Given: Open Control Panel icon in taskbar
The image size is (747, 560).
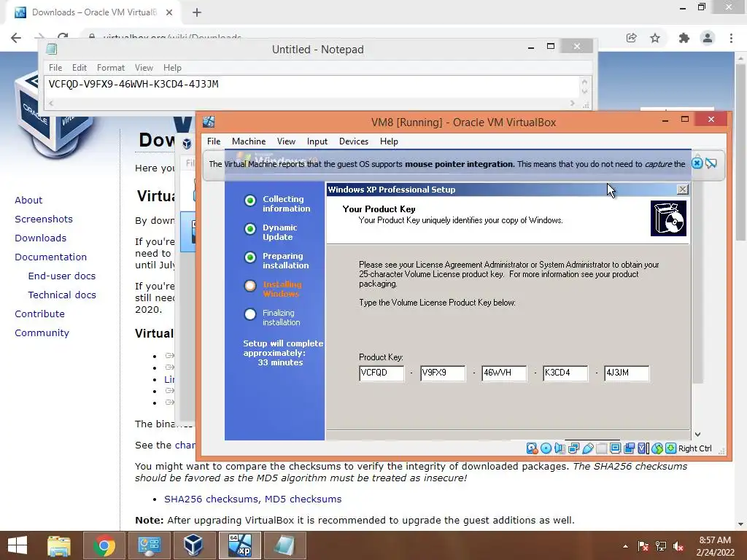Looking at the screenshot, I should [149, 545].
